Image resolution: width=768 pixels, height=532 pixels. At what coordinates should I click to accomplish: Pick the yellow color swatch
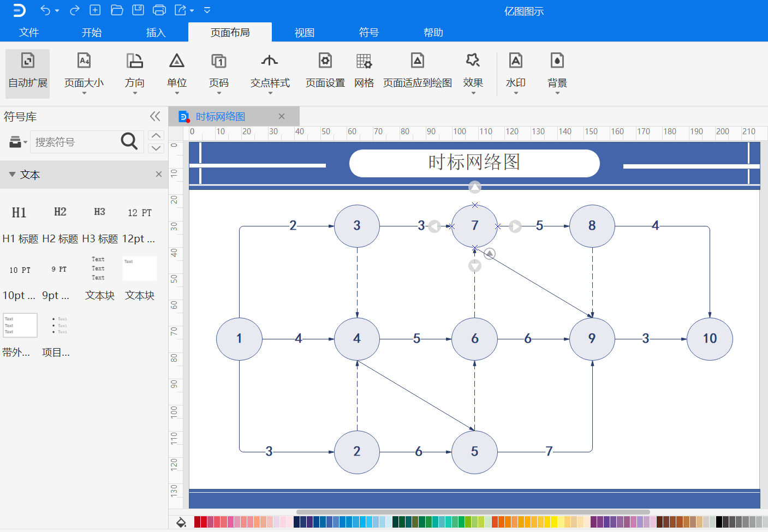554,522
